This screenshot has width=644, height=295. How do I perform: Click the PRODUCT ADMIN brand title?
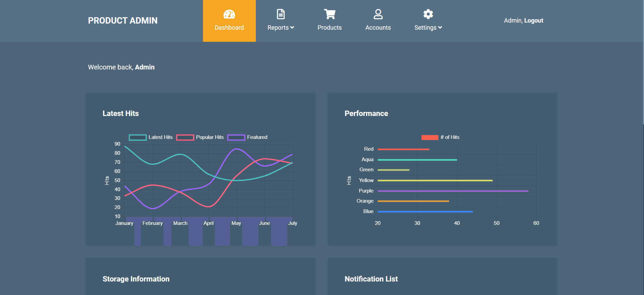[x=123, y=21]
